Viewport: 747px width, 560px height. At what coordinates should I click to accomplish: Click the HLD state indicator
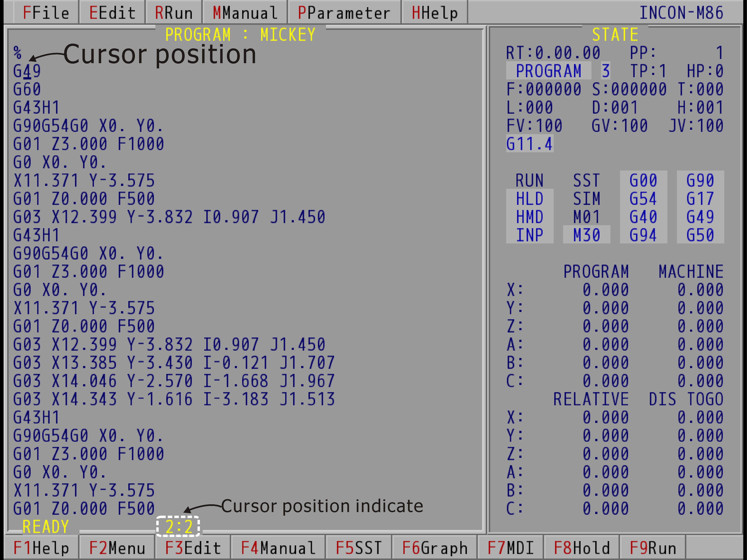click(x=529, y=199)
